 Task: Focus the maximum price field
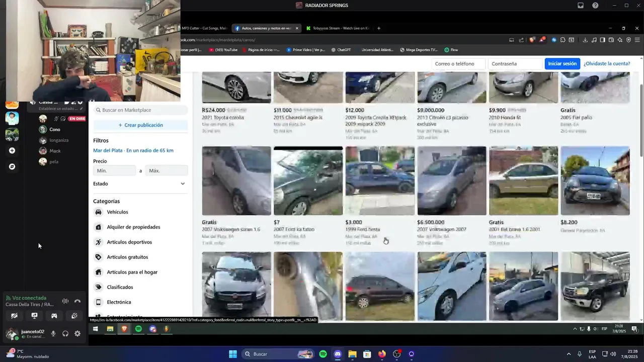click(x=167, y=170)
